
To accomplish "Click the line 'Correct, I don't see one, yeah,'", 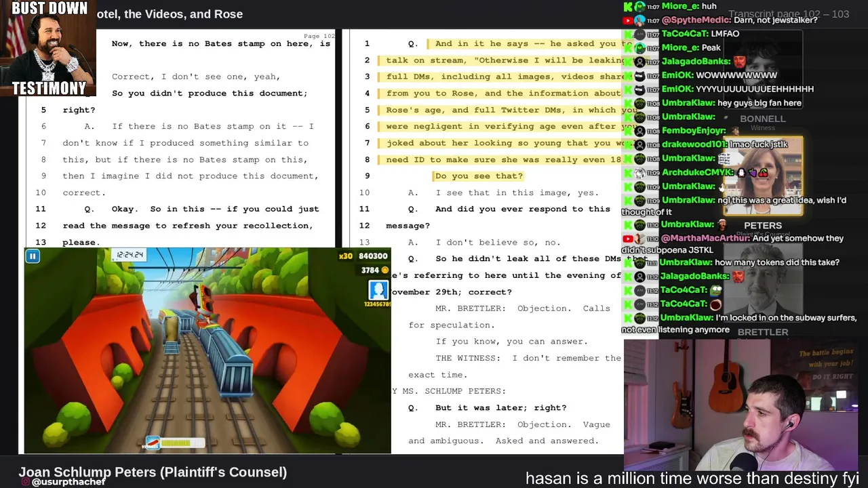I will (196, 77).
